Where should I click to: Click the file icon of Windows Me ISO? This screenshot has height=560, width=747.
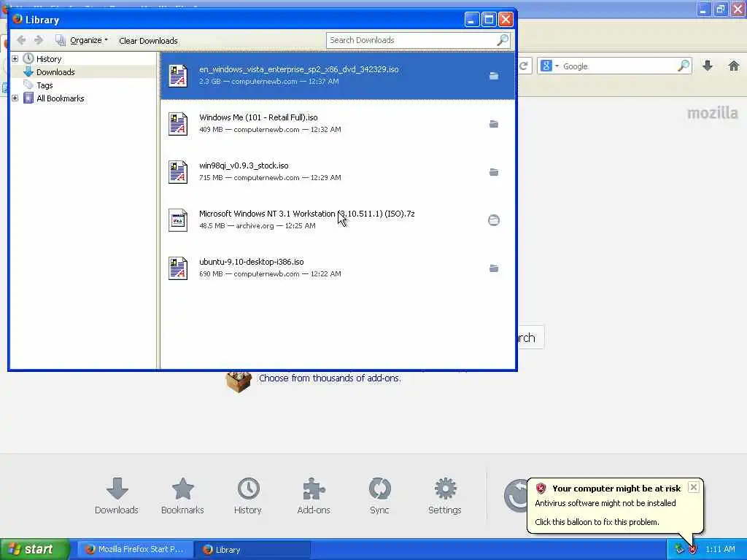[x=178, y=124]
